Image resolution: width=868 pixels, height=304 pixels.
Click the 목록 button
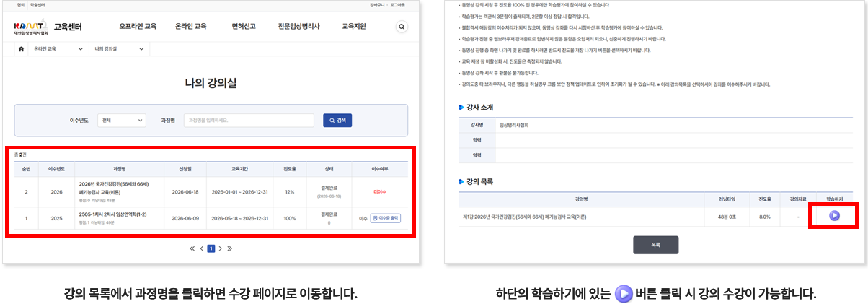[x=655, y=245]
